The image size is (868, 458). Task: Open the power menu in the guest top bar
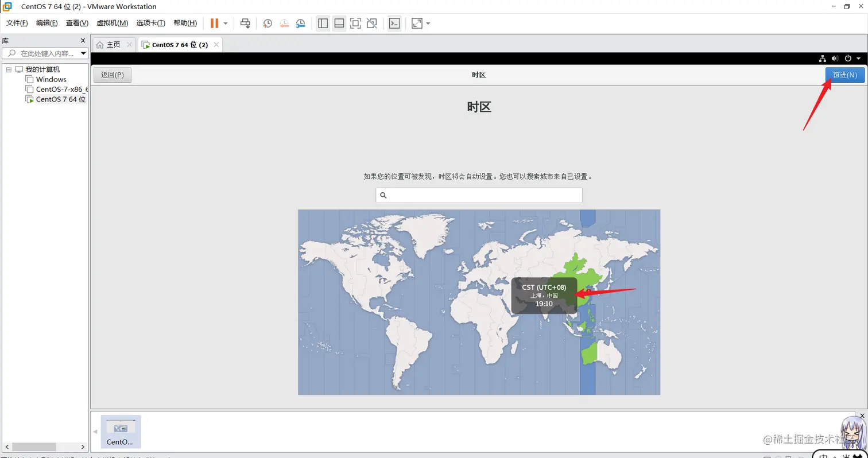coord(848,59)
